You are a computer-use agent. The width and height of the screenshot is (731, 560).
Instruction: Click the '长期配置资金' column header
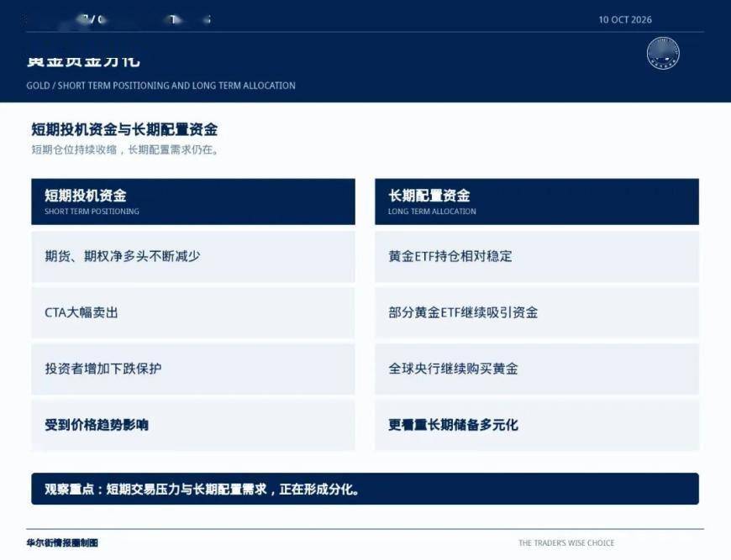pyautogui.click(x=537, y=201)
